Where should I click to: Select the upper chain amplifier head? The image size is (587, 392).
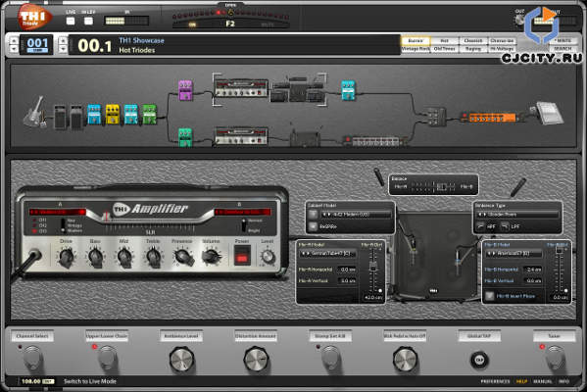241,88
